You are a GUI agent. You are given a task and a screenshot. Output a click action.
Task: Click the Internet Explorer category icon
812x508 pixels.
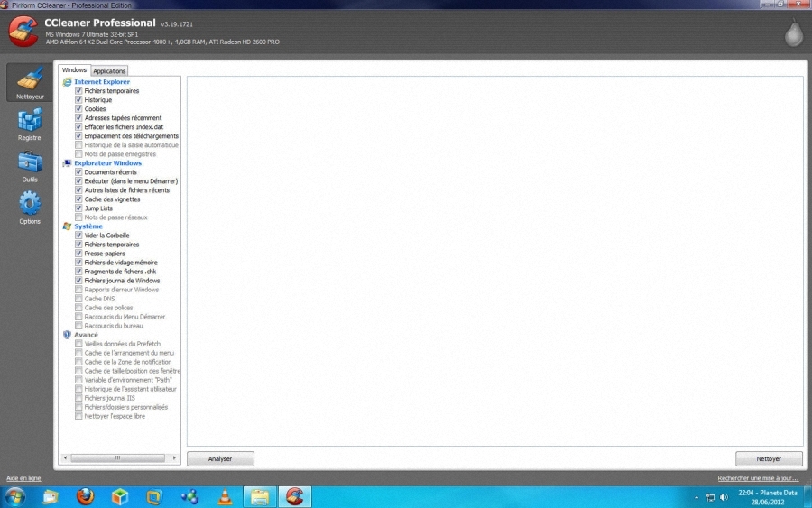click(67, 82)
